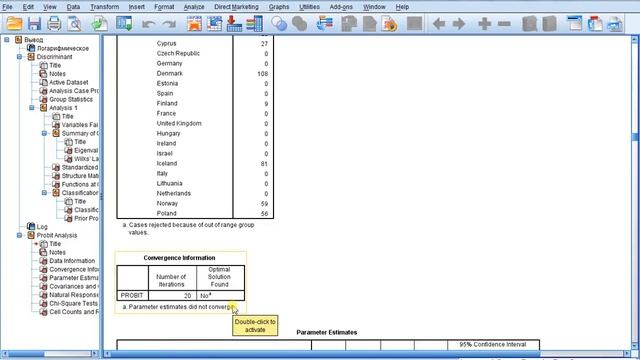Select Group Statistics in the outline

(x=71, y=99)
